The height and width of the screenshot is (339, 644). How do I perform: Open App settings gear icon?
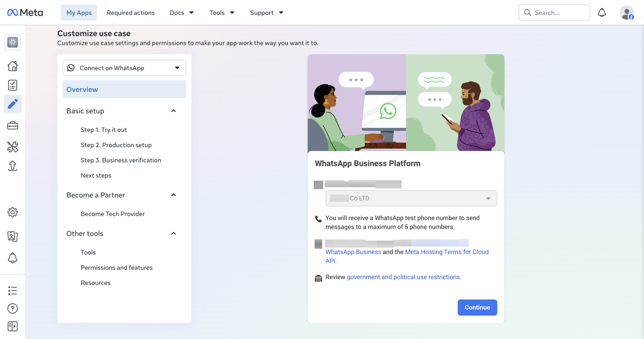[12, 212]
